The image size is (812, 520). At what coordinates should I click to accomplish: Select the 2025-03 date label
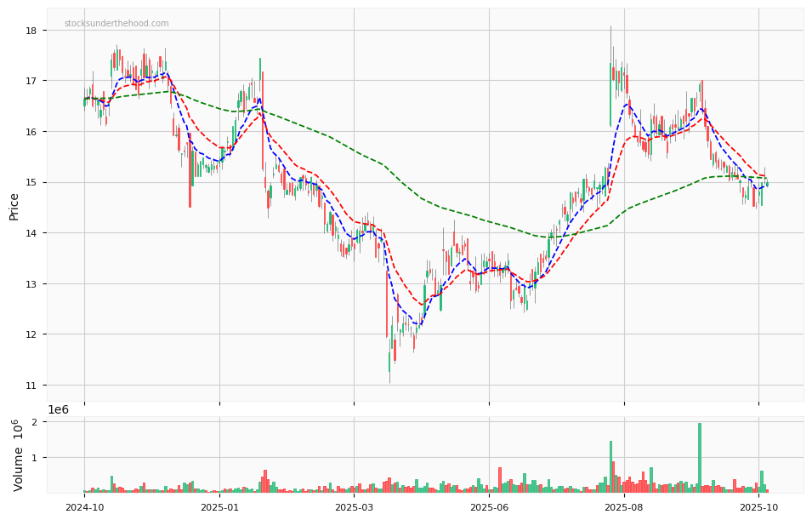point(355,508)
